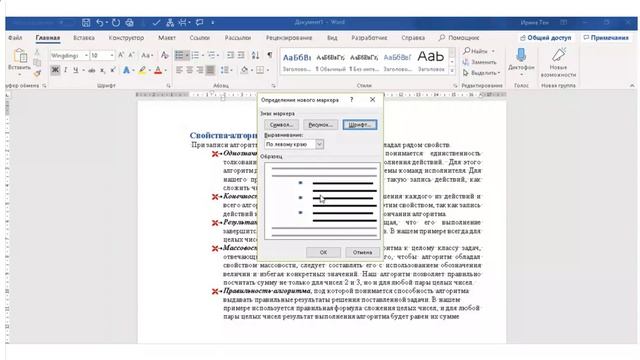Apply yellow text highlight color
640x360 pixels.
(x=142, y=70)
